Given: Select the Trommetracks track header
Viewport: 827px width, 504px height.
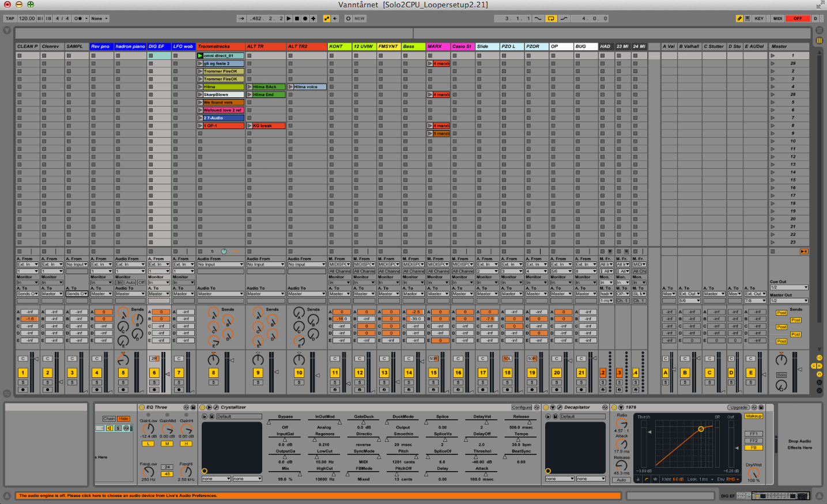Looking at the screenshot, I should [220, 47].
